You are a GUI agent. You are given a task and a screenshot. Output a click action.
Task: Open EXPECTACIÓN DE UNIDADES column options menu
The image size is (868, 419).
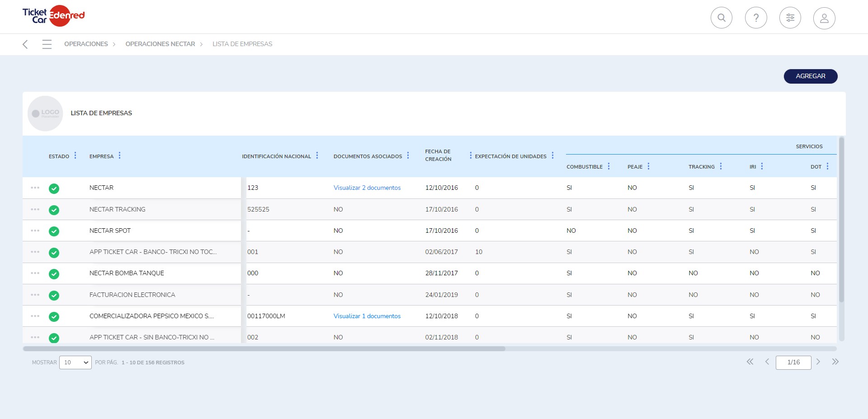pos(552,155)
